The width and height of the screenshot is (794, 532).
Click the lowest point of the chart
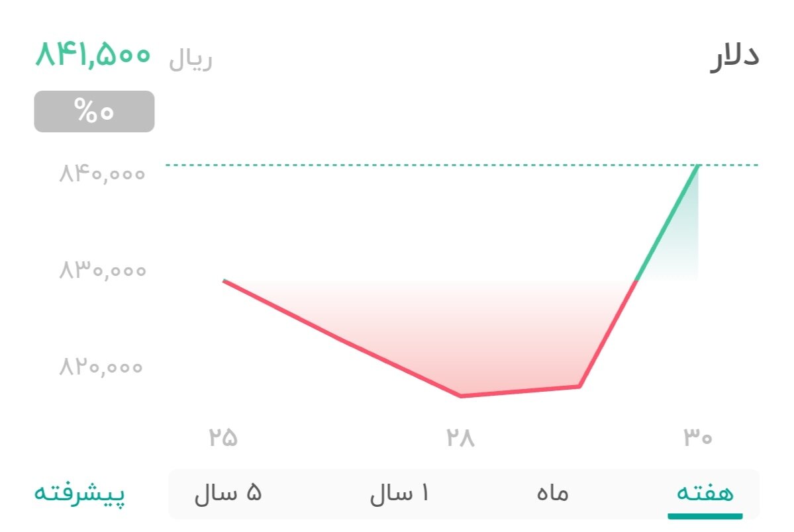(462, 396)
